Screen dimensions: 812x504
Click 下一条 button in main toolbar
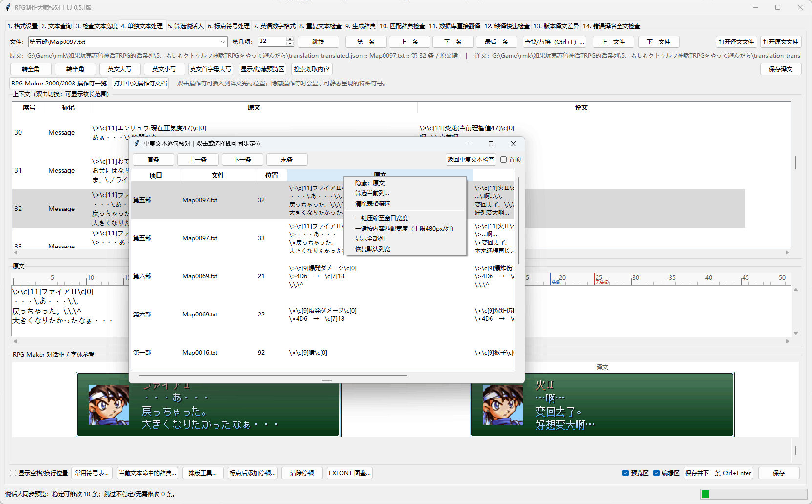pyautogui.click(x=453, y=42)
